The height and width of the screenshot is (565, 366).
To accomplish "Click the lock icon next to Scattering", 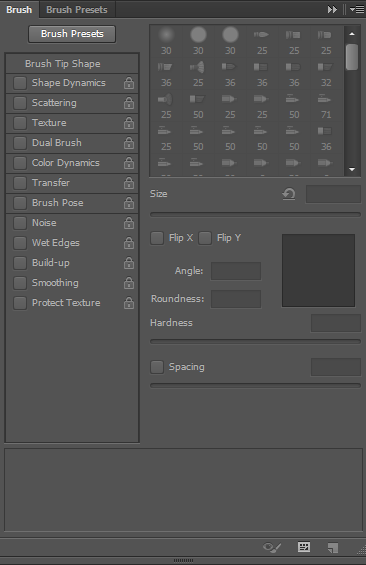I will [129, 103].
